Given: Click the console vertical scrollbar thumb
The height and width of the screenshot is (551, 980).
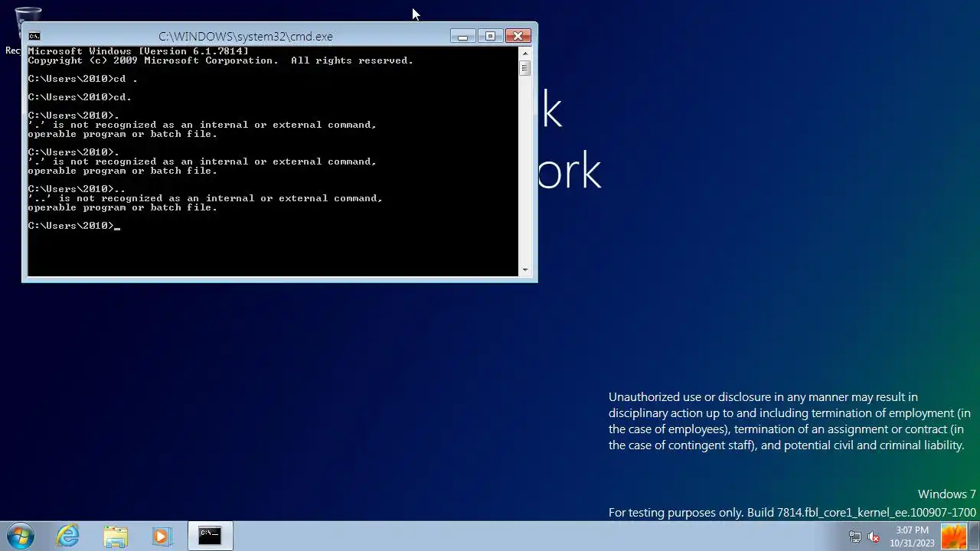Looking at the screenshot, I should coord(524,68).
